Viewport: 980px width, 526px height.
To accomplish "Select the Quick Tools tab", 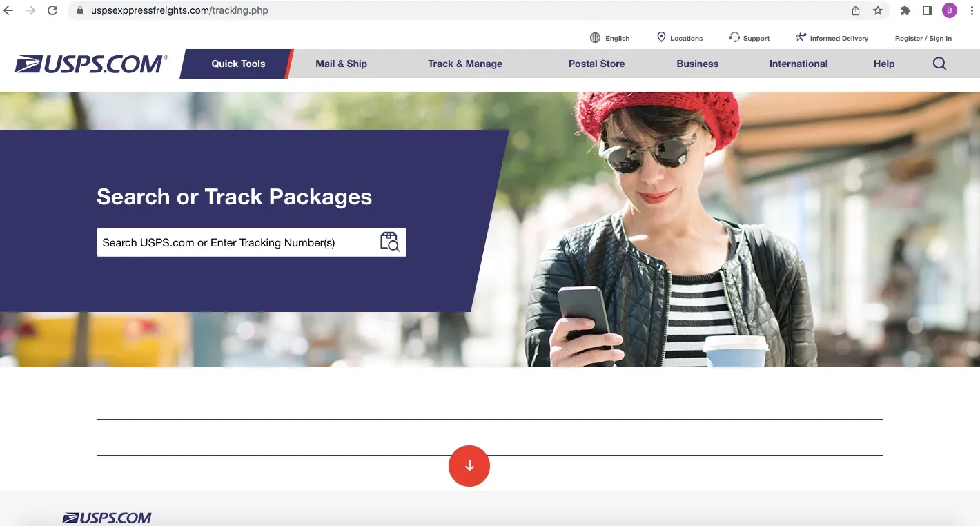I will pos(238,64).
